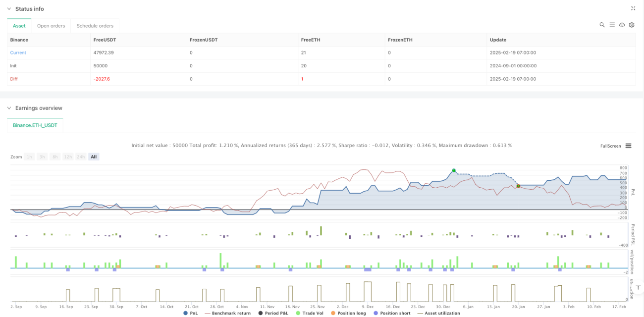Click the Current row link

coord(18,53)
